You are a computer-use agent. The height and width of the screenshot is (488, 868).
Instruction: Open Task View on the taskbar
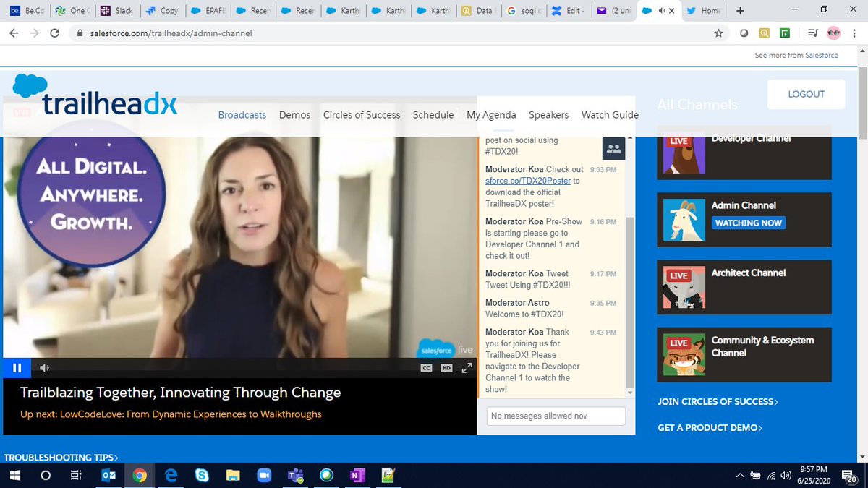(x=76, y=476)
